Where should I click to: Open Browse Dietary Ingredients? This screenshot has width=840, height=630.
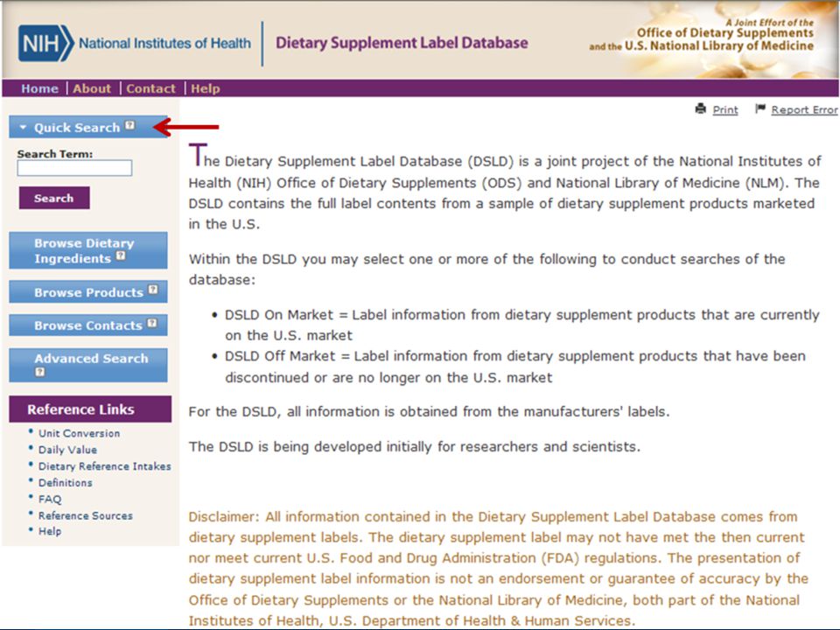point(88,250)
